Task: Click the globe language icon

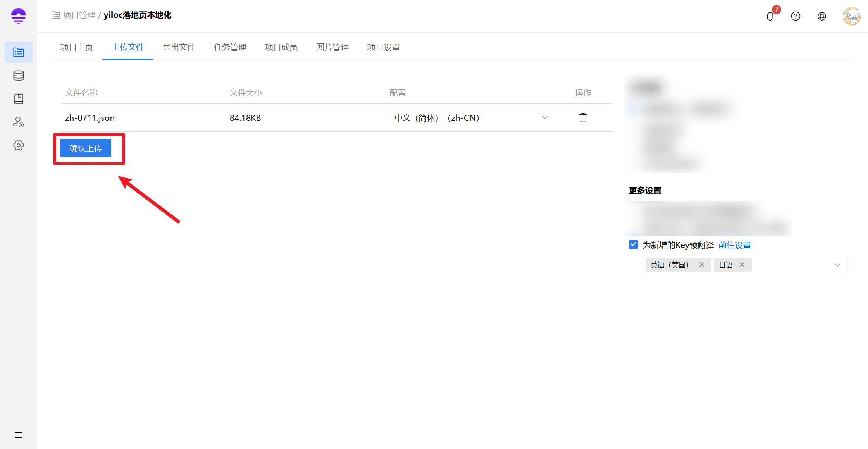Action: click(x=821, y=16)
